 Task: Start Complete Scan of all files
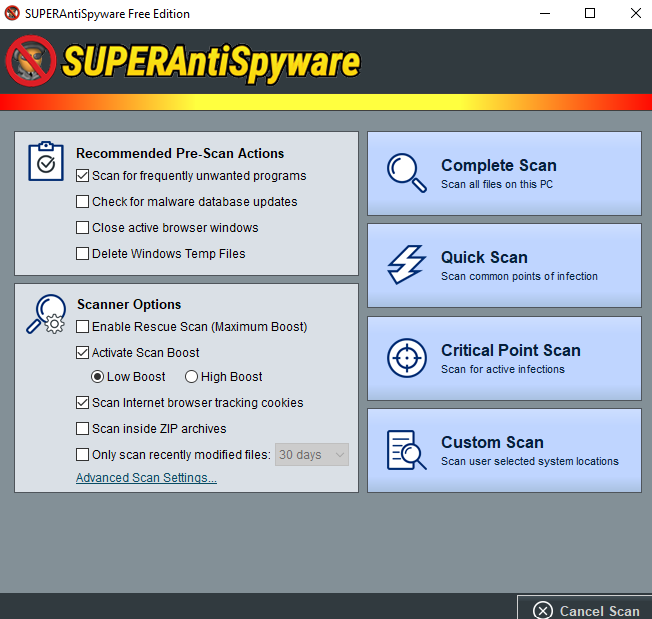[504, 173]
